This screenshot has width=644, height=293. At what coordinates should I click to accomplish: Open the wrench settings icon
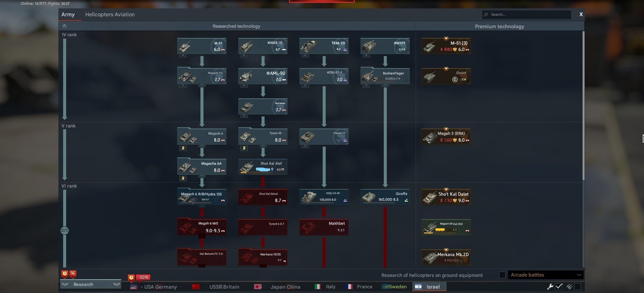click(550, 287)
